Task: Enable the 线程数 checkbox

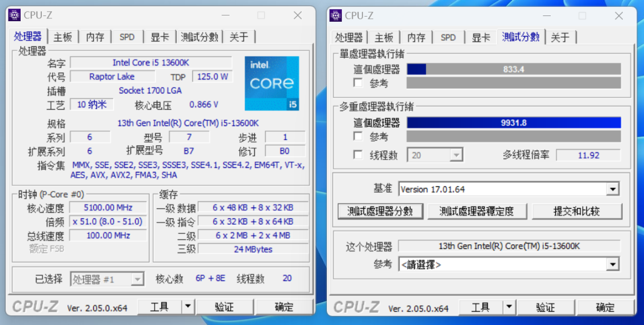Action: click(x=358, y=155)
